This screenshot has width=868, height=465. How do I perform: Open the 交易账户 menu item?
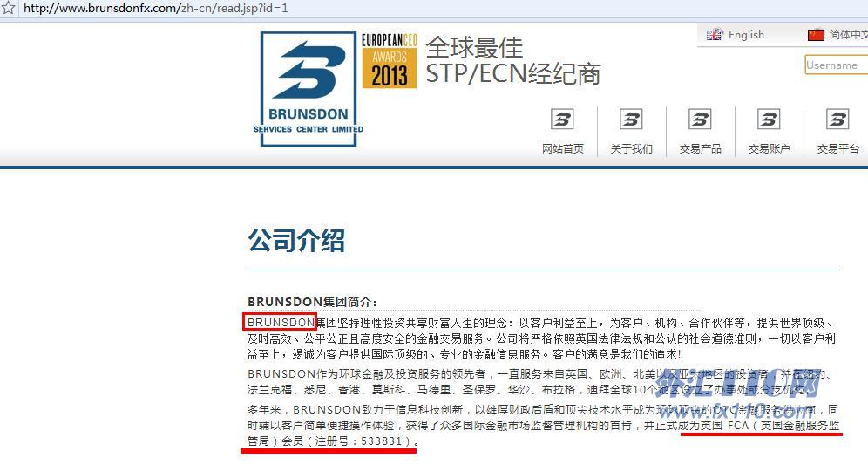[769, 148]
